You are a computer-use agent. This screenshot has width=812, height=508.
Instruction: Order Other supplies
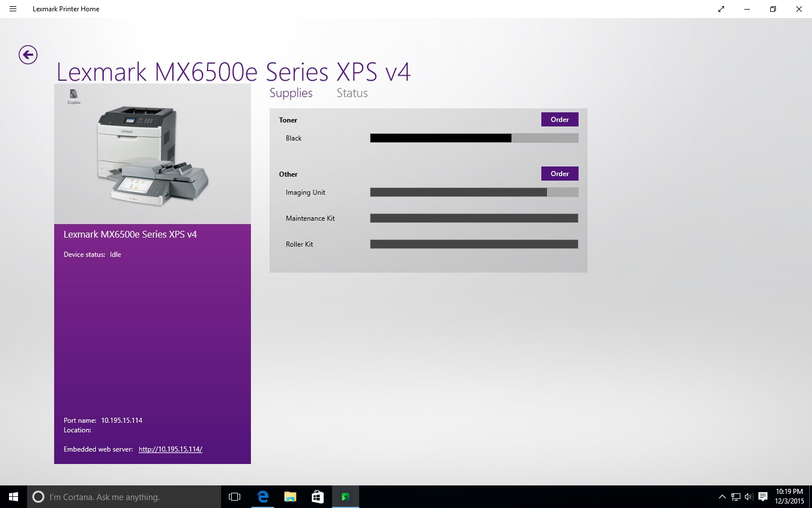coord(560,173)
